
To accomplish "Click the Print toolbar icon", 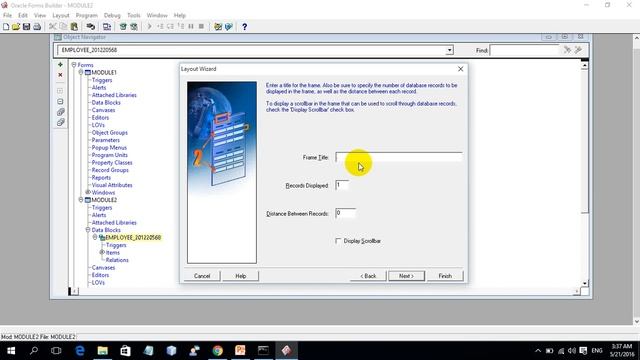I will 37,27.
